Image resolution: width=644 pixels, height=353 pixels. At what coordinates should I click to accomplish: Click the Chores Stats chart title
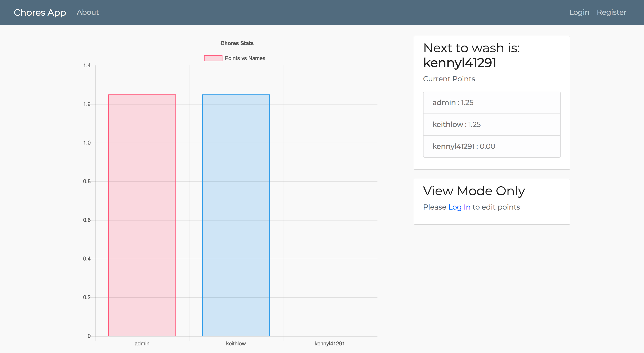[237, 43]
